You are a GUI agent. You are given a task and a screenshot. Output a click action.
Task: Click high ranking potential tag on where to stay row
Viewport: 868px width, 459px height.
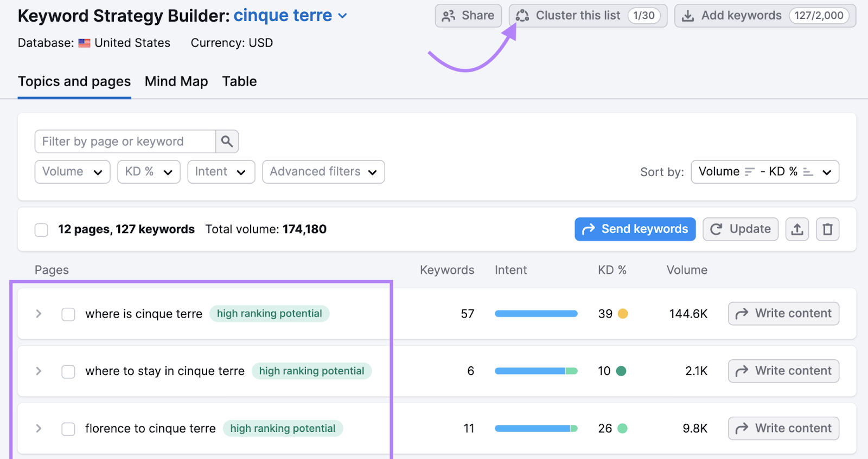[311, 371]
